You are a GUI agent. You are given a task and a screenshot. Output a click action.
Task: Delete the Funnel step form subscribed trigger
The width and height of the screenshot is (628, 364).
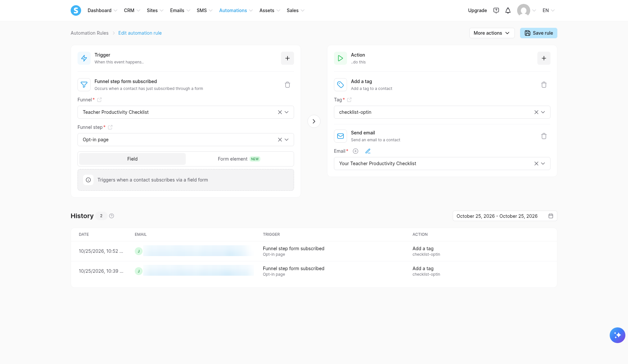(288, 85)
